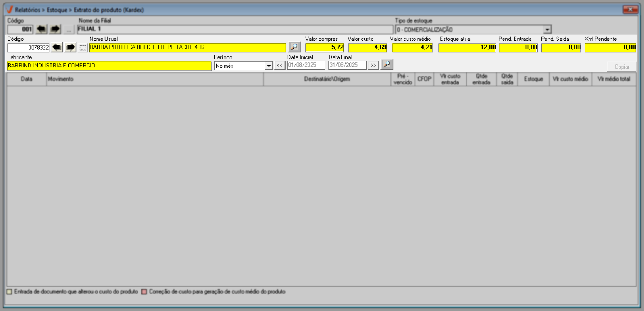Screen dimensions: 644x311
Task: Open branch lookup ellipsis button beside Filial code
Action: [x=69, y=29]
